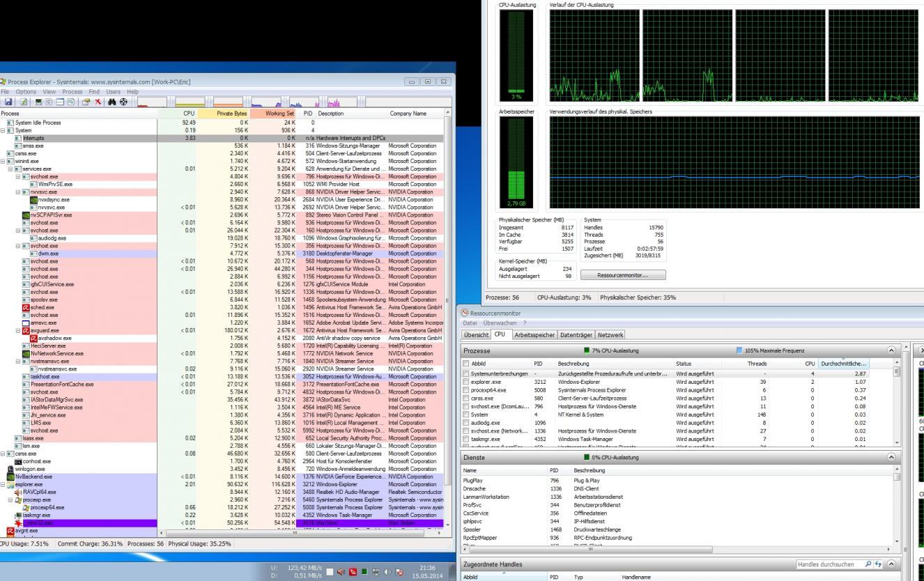Sort by Durchschnittliche... column header

pyautogui.click(x=844, y=364)
